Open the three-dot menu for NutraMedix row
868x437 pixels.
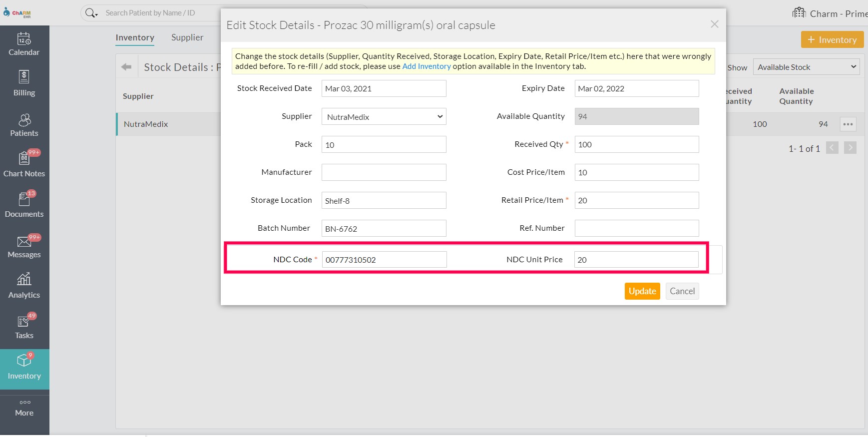pyautogui.click(x=848, y=124)
